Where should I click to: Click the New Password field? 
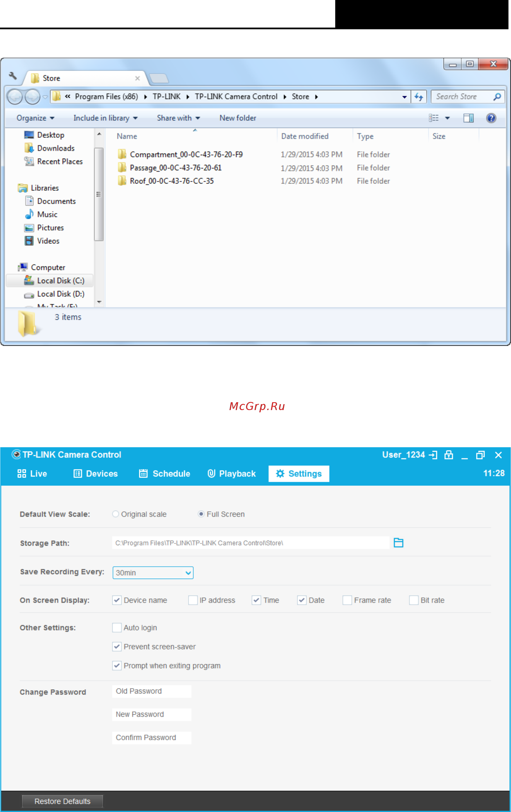coord(152,715)
